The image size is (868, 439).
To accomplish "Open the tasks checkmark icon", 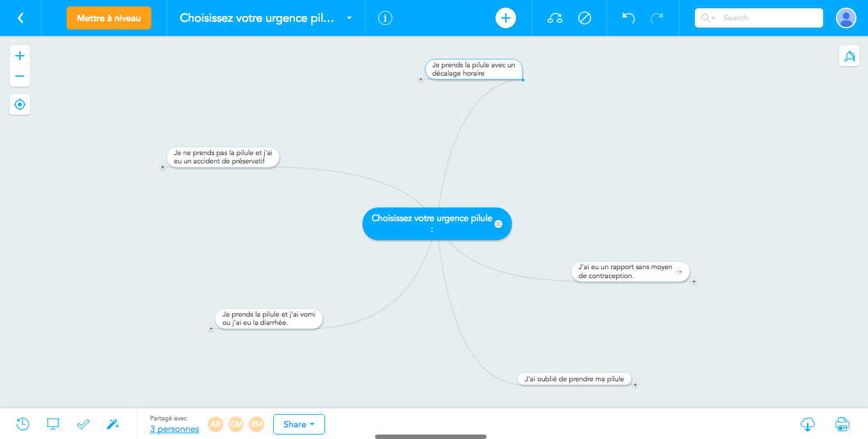I will (83, 424).
